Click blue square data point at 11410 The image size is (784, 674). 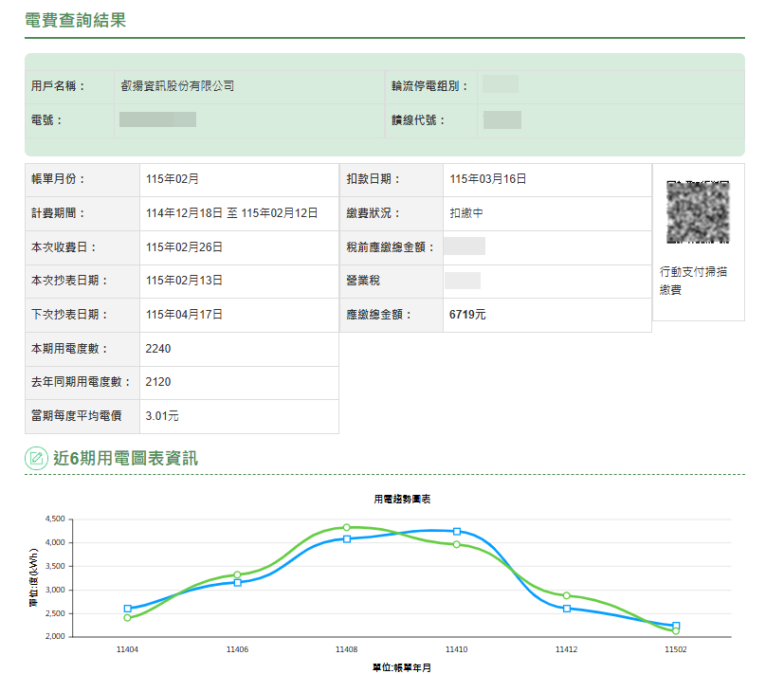[x=457, y=532]
